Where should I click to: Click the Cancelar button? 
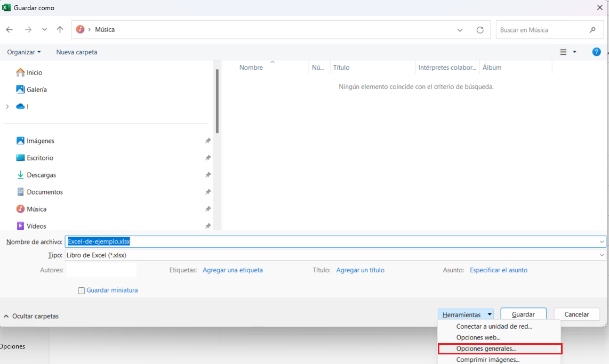click(576, 314)
